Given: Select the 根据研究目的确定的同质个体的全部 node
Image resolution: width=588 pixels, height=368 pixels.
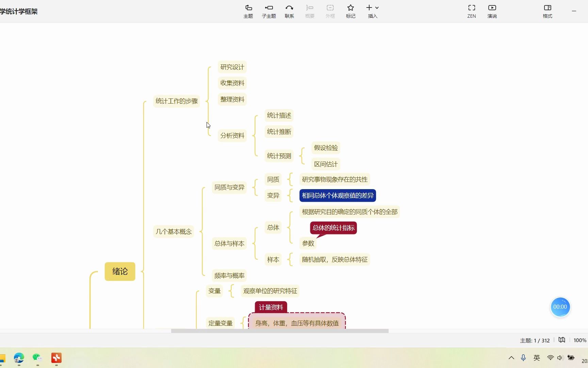Looking at the screenshot, I should coord(349,212).
